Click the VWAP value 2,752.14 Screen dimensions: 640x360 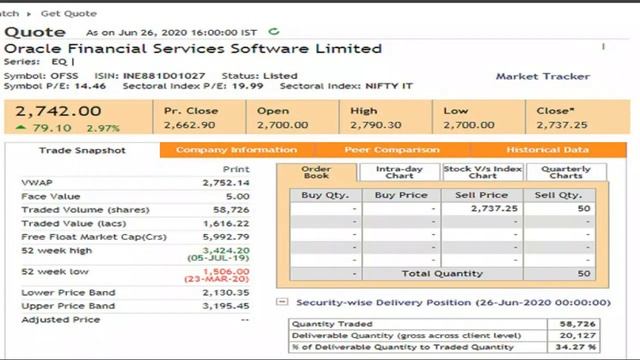click(226, 183)
